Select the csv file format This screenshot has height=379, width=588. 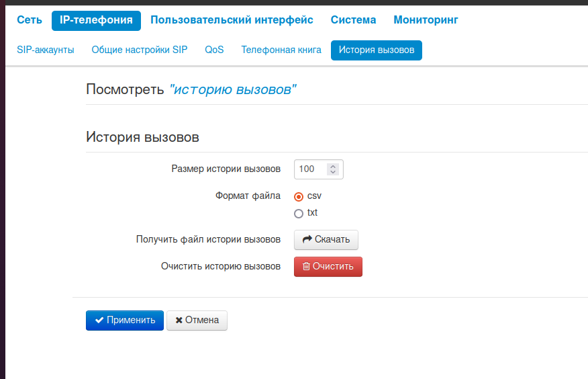point(299,197)
